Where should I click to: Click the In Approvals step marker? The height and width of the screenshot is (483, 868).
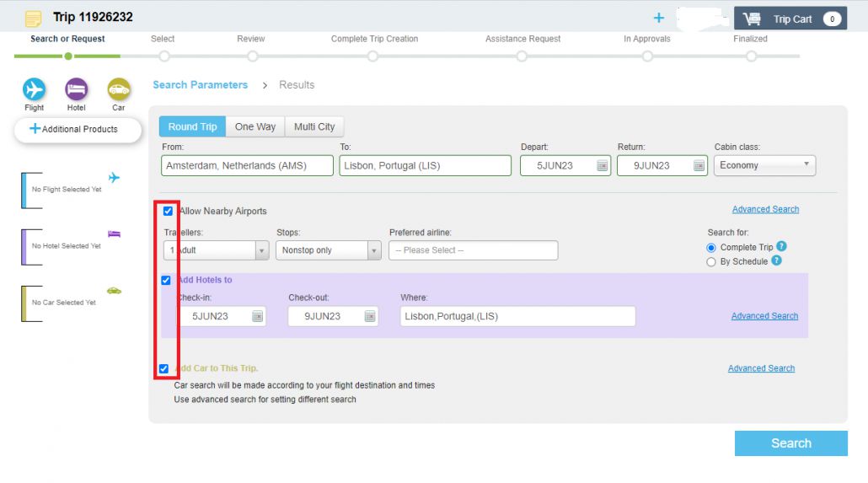point(647,56)
